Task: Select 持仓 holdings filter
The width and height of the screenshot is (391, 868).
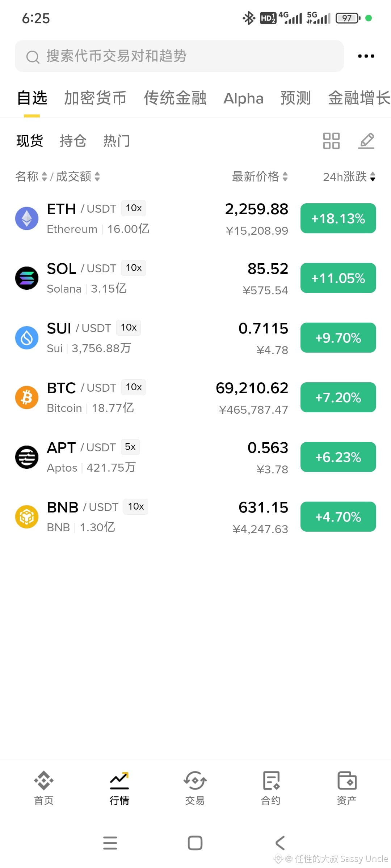Action: 73,141
